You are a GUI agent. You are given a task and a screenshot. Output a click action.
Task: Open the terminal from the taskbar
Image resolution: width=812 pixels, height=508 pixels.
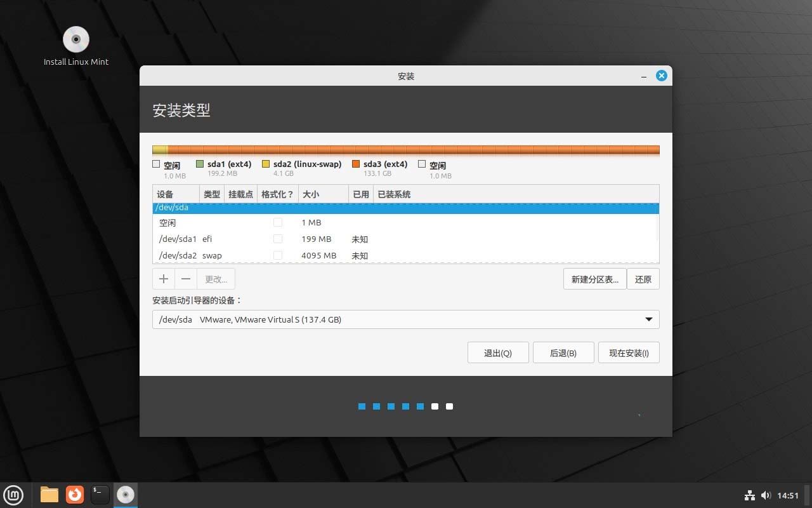coord(100,495)
